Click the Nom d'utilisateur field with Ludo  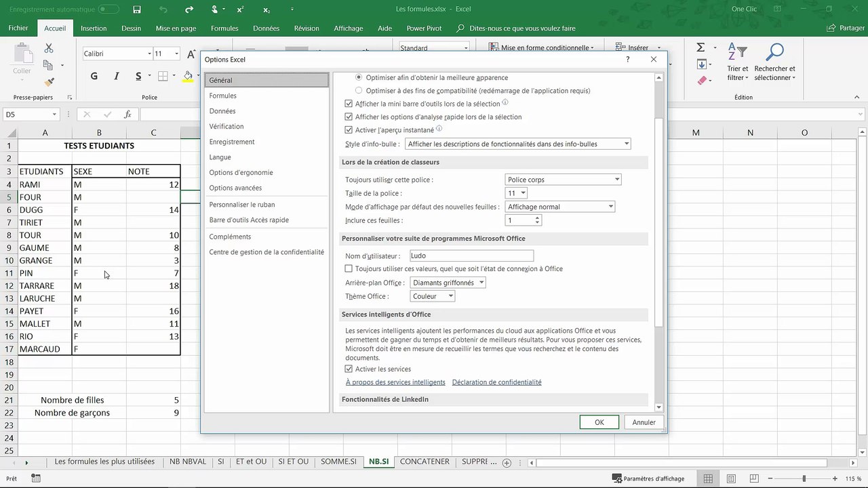(471, 256)
